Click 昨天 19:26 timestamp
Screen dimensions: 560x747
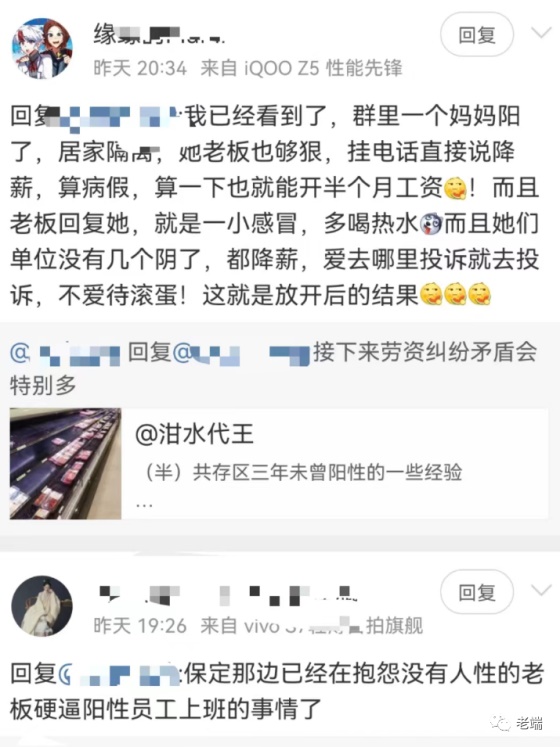coord(140,626)
